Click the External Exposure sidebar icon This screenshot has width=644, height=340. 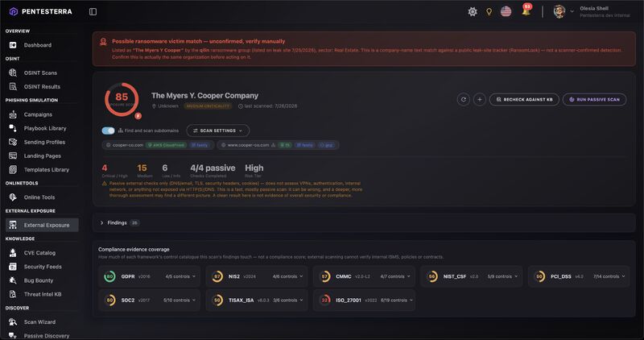click(13, 225)
